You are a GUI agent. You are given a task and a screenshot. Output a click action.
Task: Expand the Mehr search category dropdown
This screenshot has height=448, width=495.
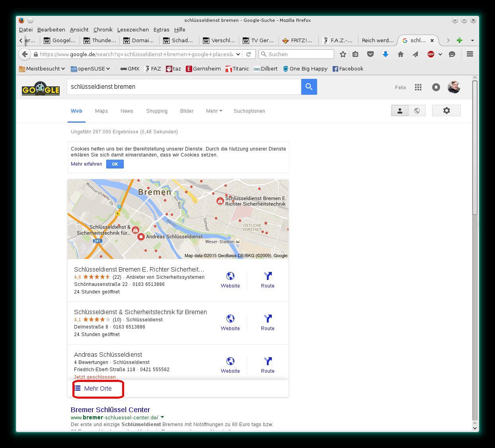pyautogui.click(x=214, y=111)
